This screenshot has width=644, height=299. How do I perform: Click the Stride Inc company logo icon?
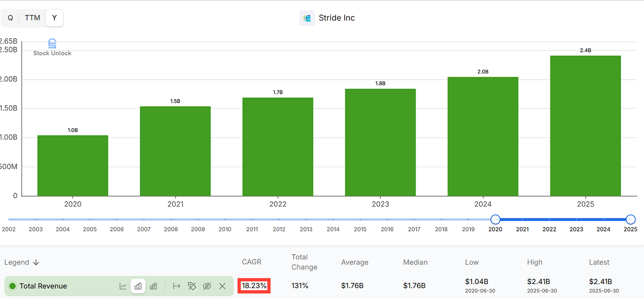[x=307, y=18]
